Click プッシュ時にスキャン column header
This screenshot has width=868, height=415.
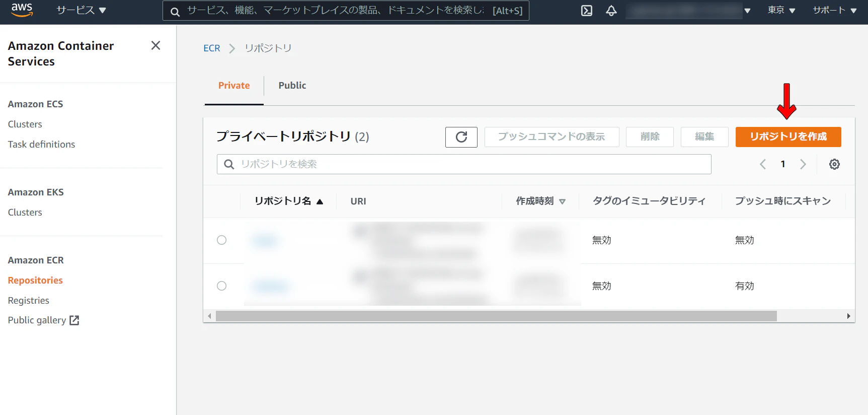pos(783,201)
